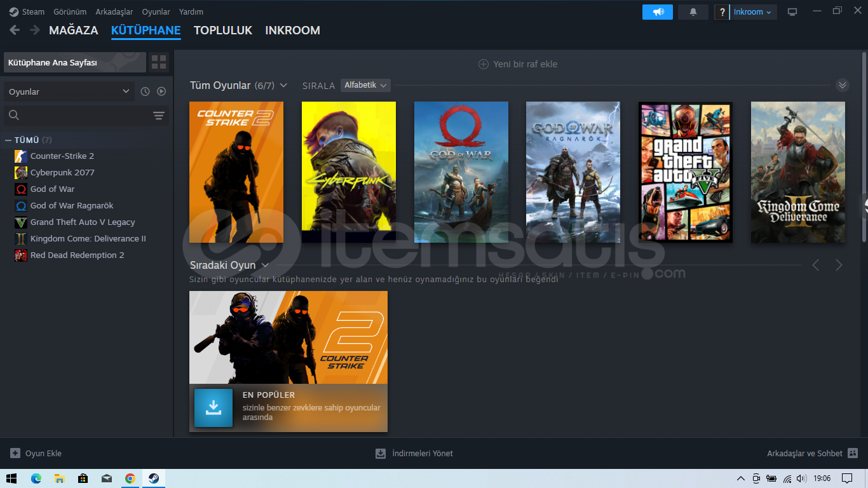Image resolution: width=868 pixels, height=488 pixels.
Task: Open the Inkroom account dropdown
Action: [753, 12]
